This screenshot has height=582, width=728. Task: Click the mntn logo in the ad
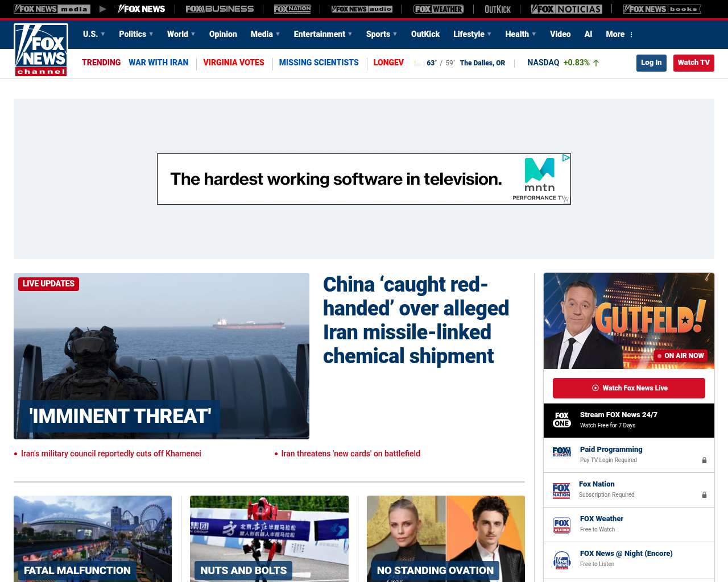[x=539, y=175]
